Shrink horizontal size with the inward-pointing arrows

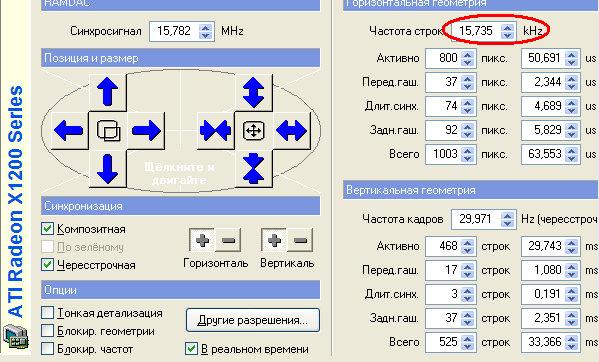point(215,131)
